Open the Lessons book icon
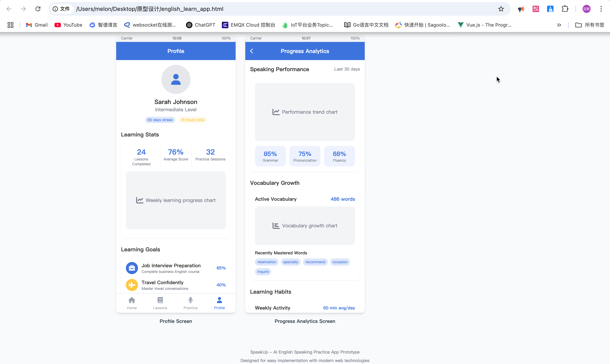This screenshot has width=610, height=364. point(160,300)
